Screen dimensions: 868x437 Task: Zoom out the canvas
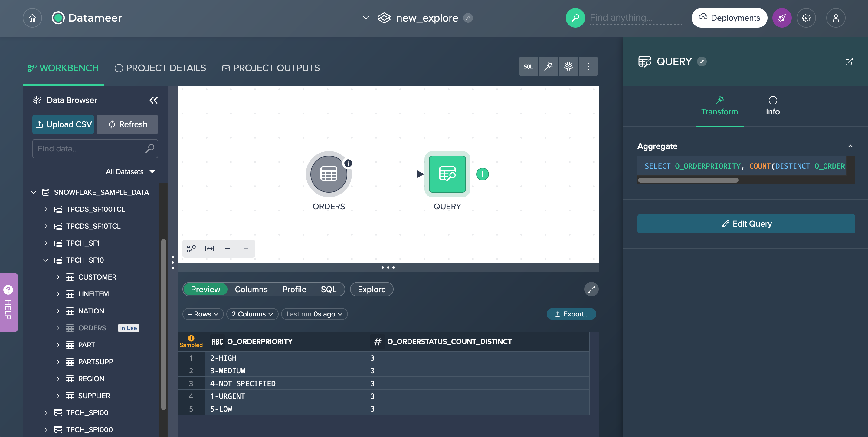coord(228,249)
